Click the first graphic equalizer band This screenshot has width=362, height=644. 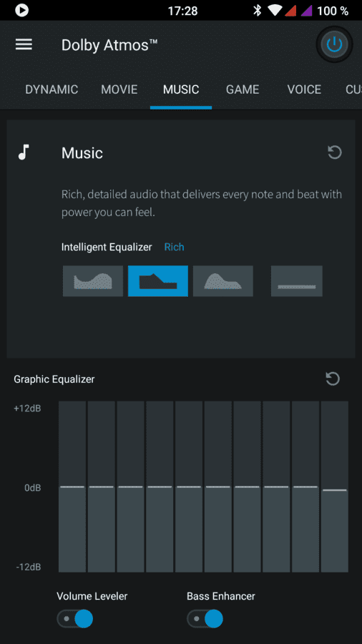[x=72, y=487]
